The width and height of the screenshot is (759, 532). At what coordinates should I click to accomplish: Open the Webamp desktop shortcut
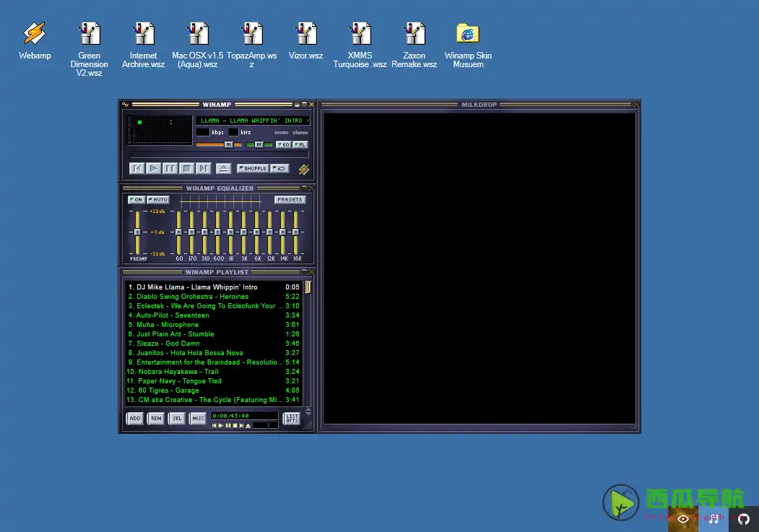tap(34, 32)
